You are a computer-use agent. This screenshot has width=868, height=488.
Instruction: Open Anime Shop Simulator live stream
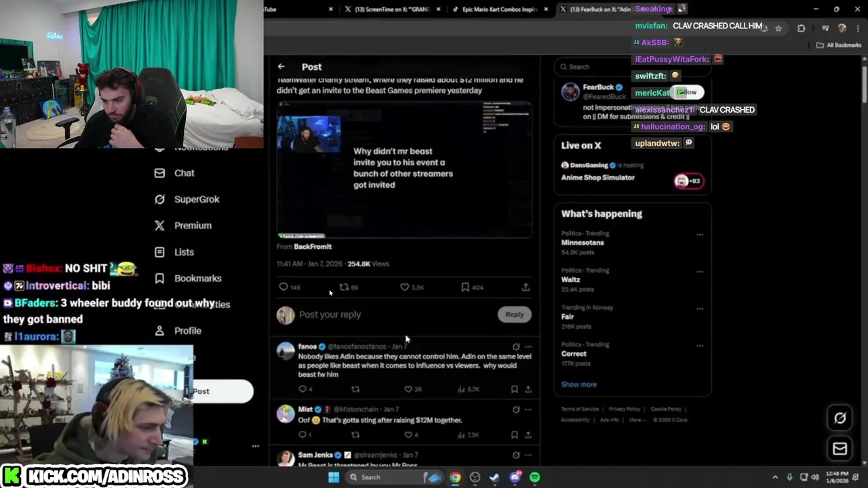tap(598, 178)
